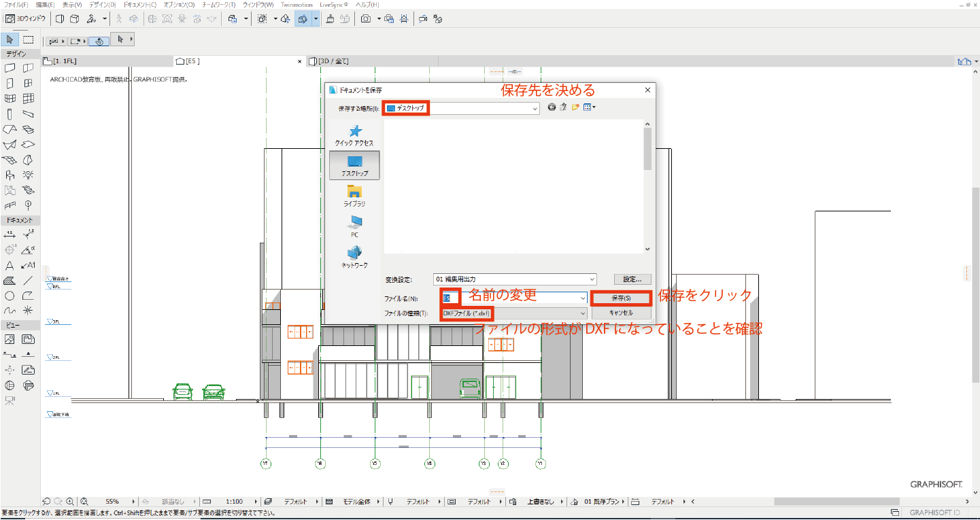Toggle the 3D Window button
This screenshot has width=980, height=520.
point(25,18)
